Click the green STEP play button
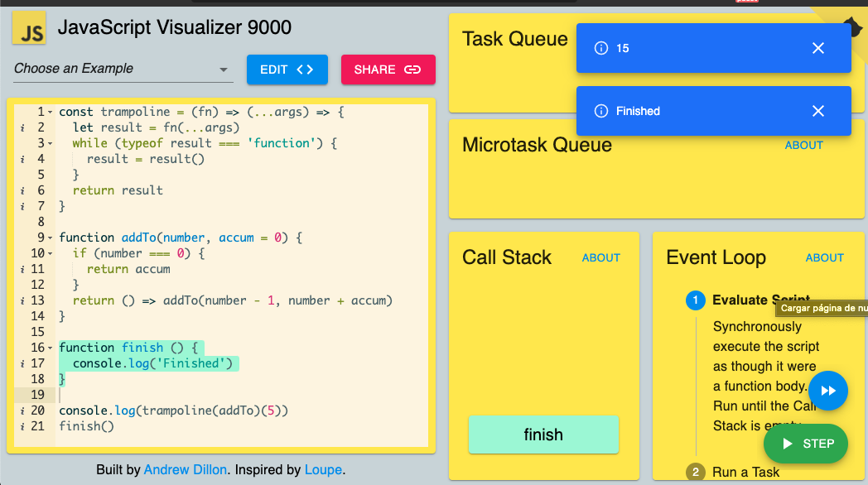Screen dimensions: 868x485 (x=806, y=444)
